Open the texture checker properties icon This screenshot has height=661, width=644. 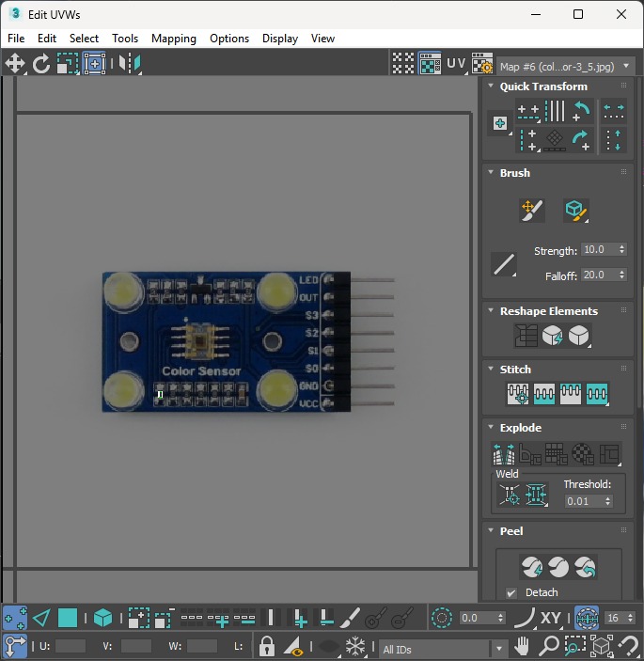[x=482, y=64]
